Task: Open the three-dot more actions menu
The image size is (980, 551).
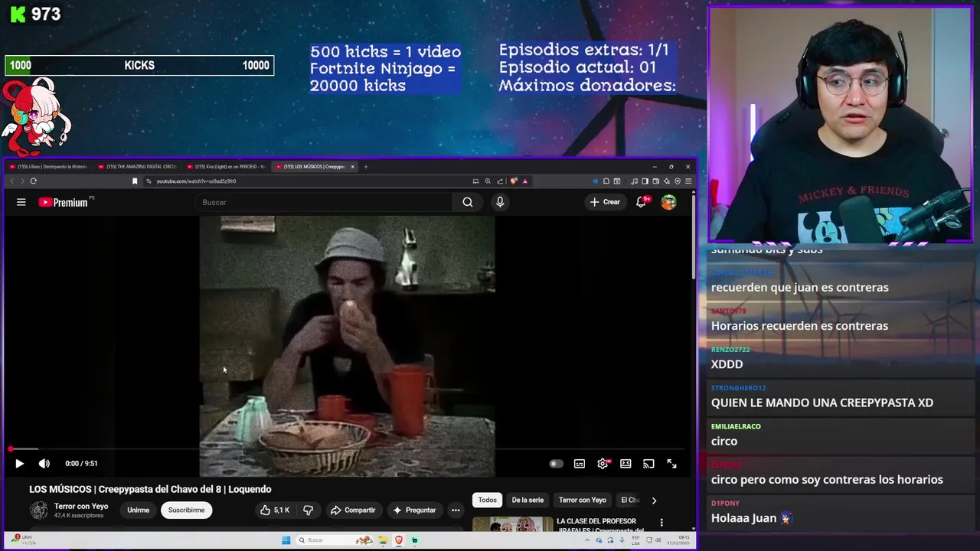Action: click(x=456, y=510)
